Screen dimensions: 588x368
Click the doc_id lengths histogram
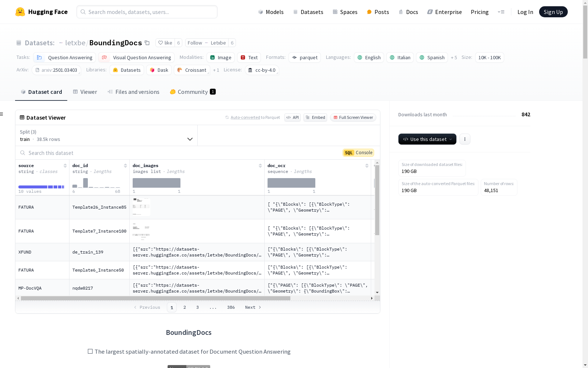tap(96, 183)
